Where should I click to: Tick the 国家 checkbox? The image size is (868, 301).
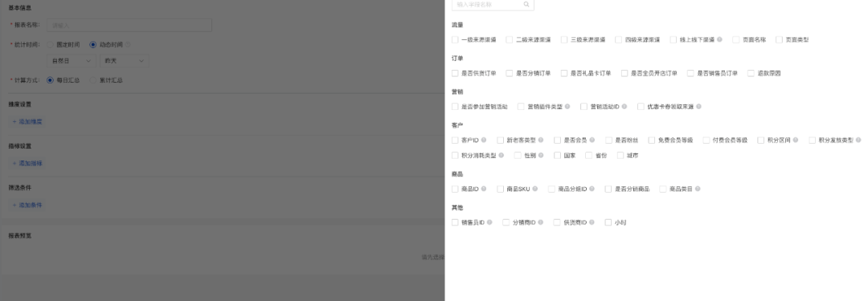click(558, 156)
